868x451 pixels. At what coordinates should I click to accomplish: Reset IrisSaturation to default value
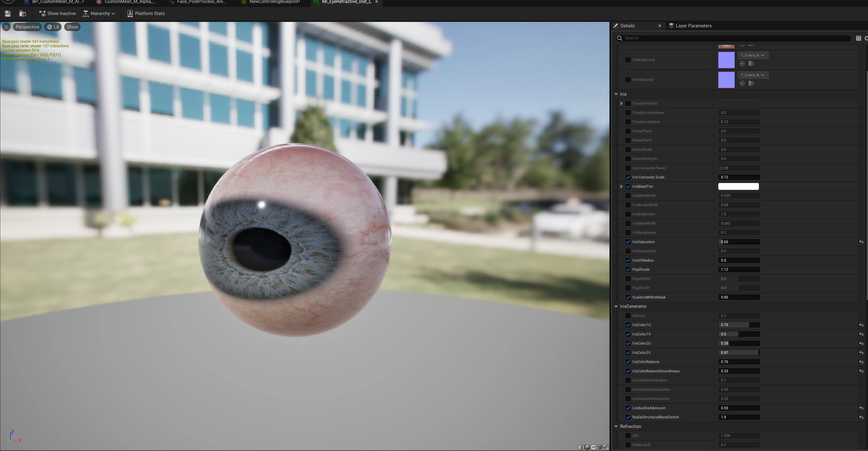tap(861, 242)
